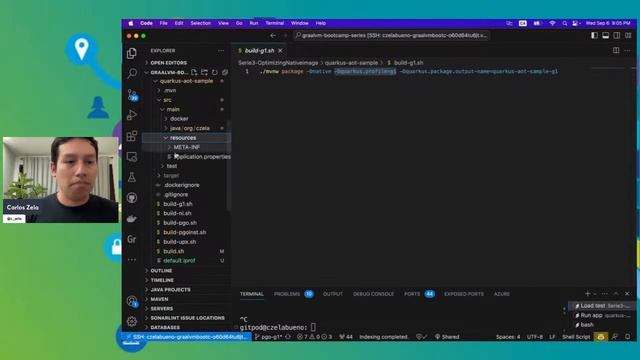Collapse the quarkus-aot-sample folder

tap(186, 81)
